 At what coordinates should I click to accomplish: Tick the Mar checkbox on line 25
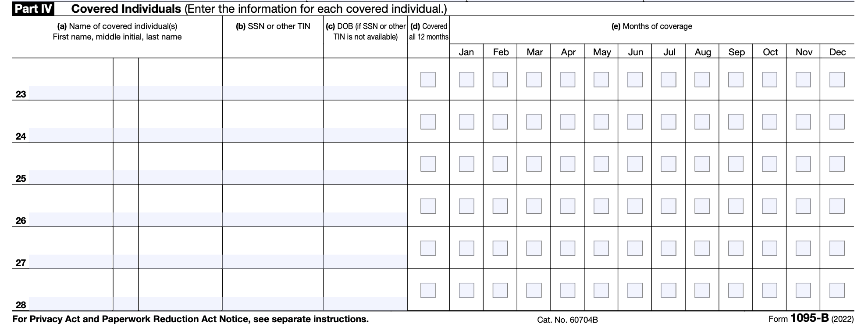(534, 164)
